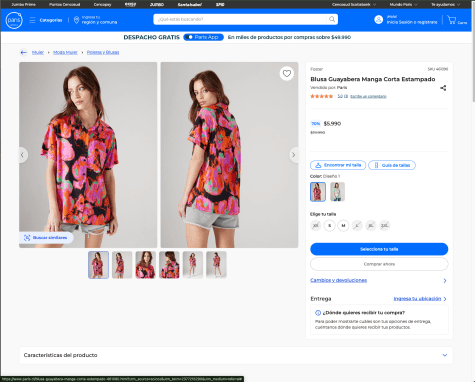Image resolution: width=475 pixels, height=382 pixels.
Task: Click the search input field
Action: (x=241, y=19)
